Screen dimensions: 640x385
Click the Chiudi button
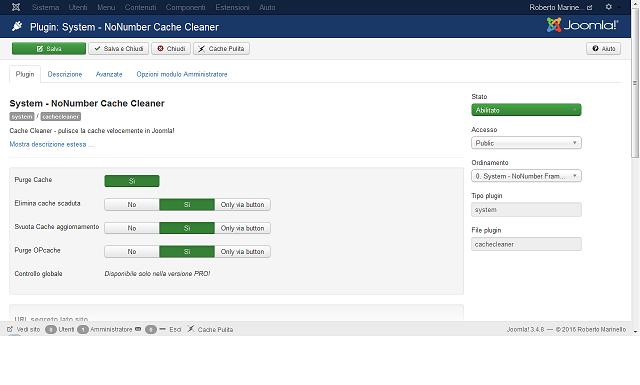point(171,49)
